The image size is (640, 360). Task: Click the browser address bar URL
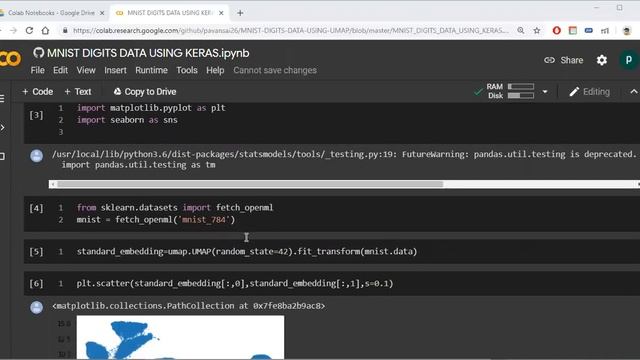[291, 31]
